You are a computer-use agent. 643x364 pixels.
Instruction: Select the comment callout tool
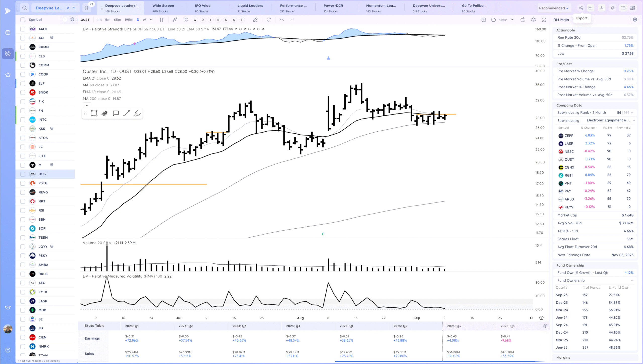116,113
